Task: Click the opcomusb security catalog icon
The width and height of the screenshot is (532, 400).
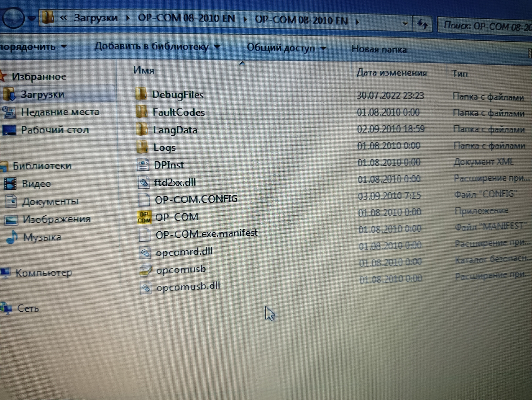Action: pos(145,270)
